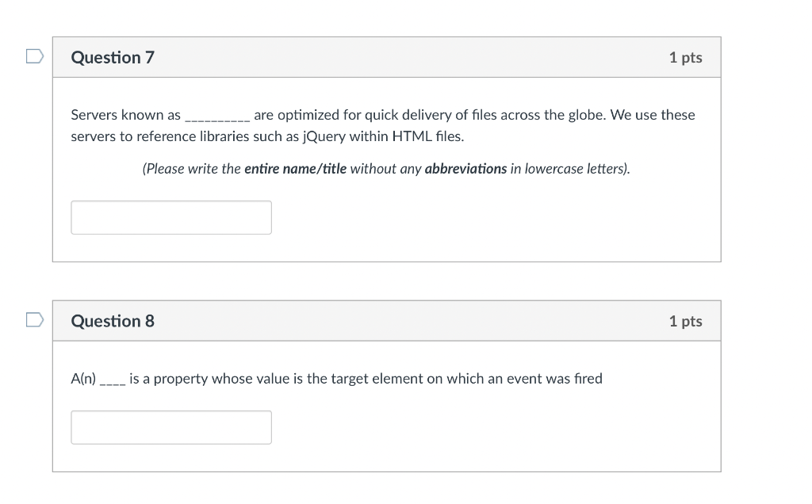Click the italic "in lowercase letters" hint
Image resolution: width=812 pixels, height=504 pixels.
point(570,169)
